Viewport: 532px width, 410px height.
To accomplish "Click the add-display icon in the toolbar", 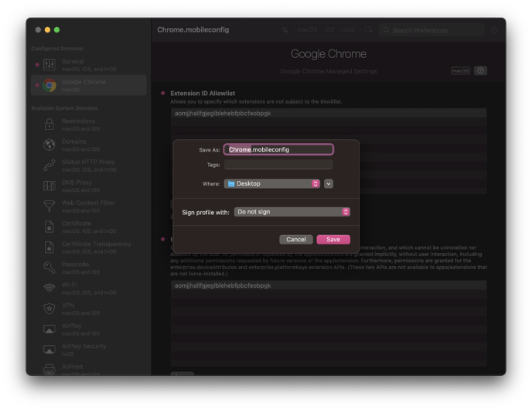I will (368, 30).
